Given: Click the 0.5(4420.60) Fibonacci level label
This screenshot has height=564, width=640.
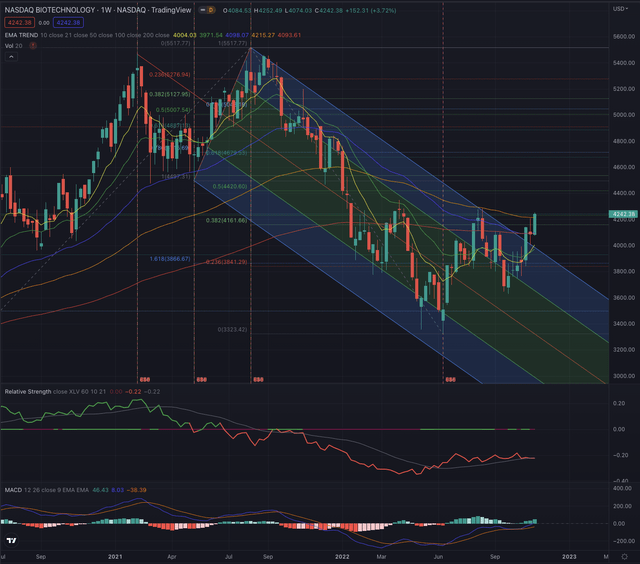Looking at the screenshot, I should click(230, 187).
